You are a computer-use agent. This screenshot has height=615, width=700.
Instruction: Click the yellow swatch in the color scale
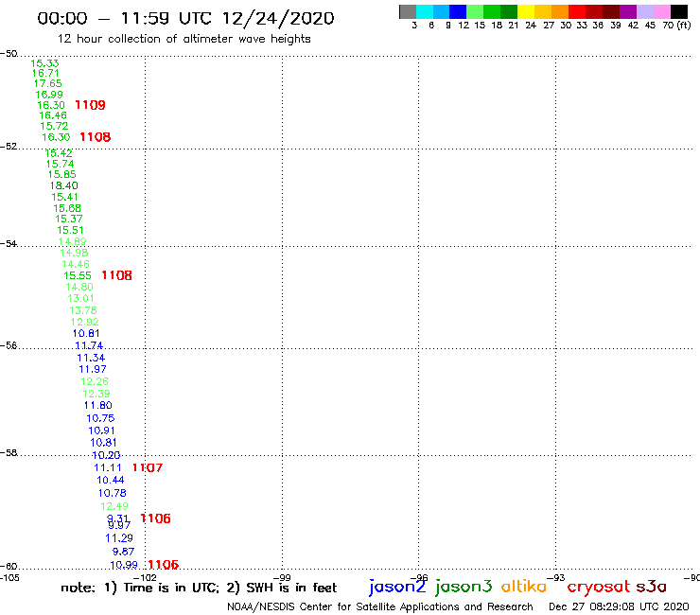[526, 11]
